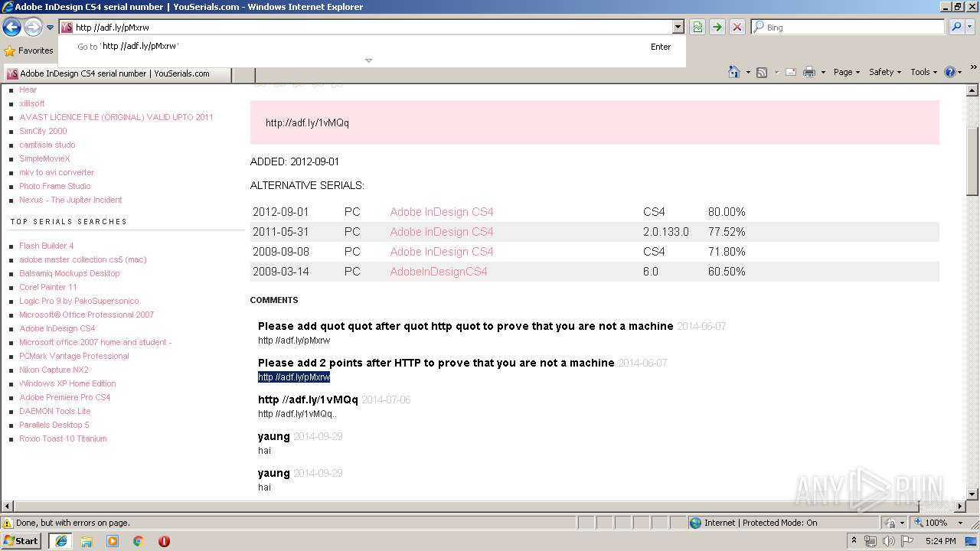Click the horizontal scrollbar right arrow
Screen dimensions: 980x551
tap(960, 506)
